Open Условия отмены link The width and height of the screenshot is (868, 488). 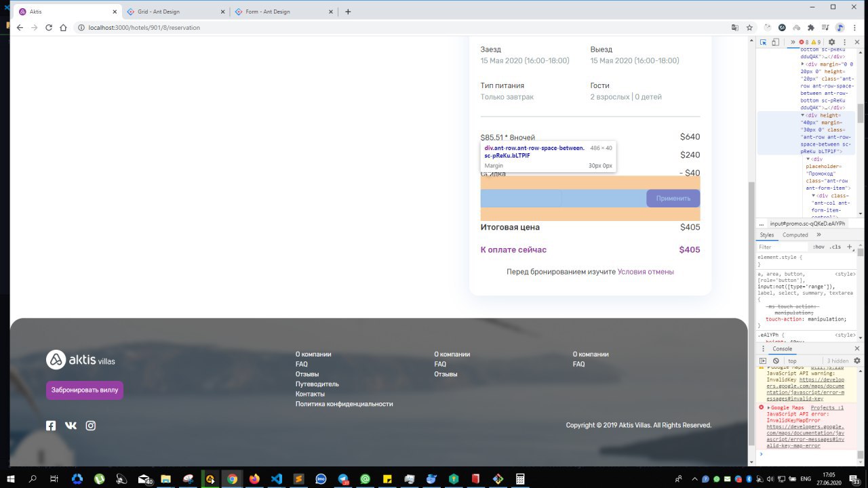tap(646, 272)
